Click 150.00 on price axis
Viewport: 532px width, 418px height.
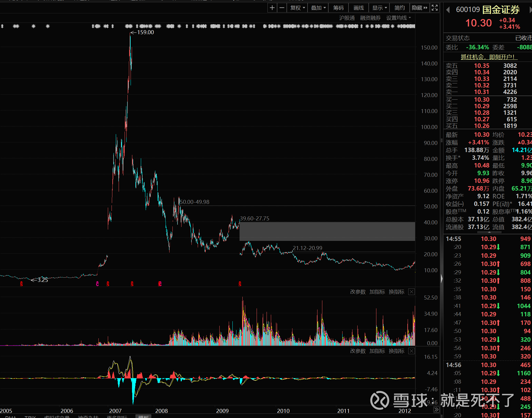coord(429,48)
